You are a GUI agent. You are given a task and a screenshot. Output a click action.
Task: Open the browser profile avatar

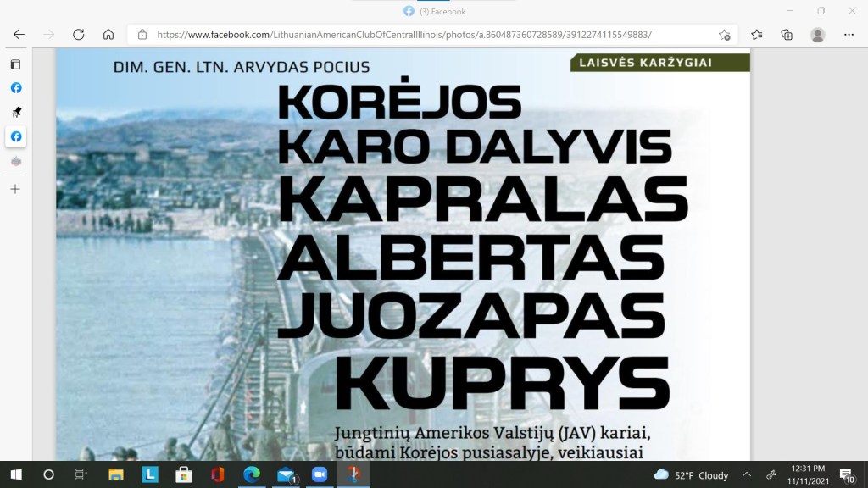pos(817,35)
